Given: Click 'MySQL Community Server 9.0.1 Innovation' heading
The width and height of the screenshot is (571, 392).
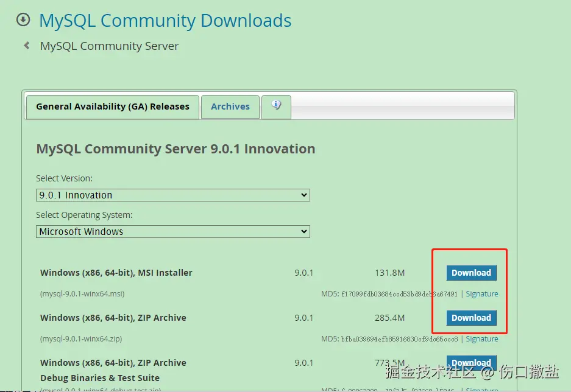Looking at the screenshot, I should (176, 149).
